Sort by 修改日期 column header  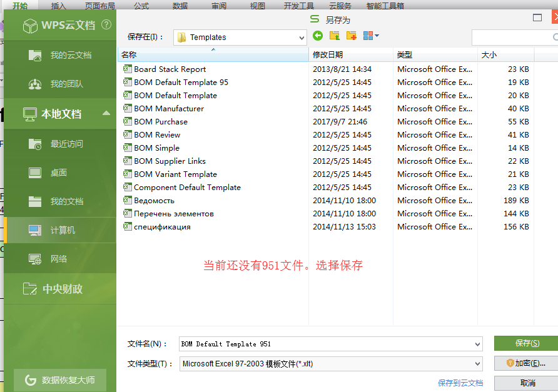[x=351, y=55]
